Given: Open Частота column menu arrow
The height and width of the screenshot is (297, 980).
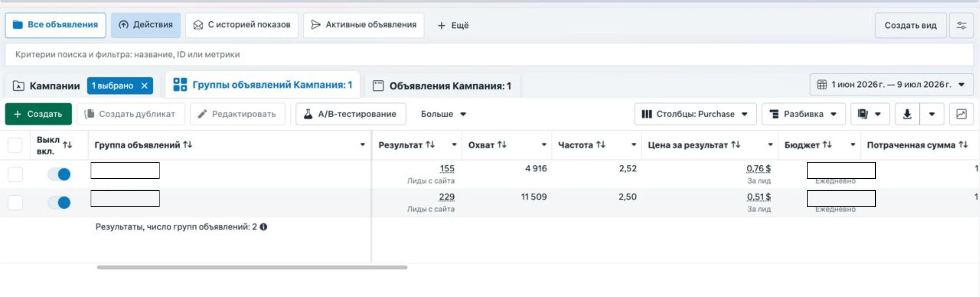Looking at the screenshot, I should pos(634,145).
